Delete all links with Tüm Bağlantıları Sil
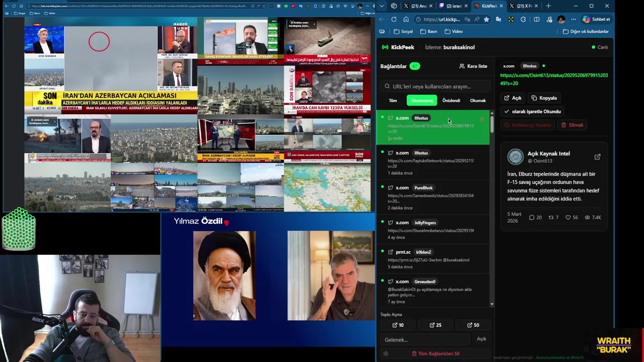 coord(436,354)
